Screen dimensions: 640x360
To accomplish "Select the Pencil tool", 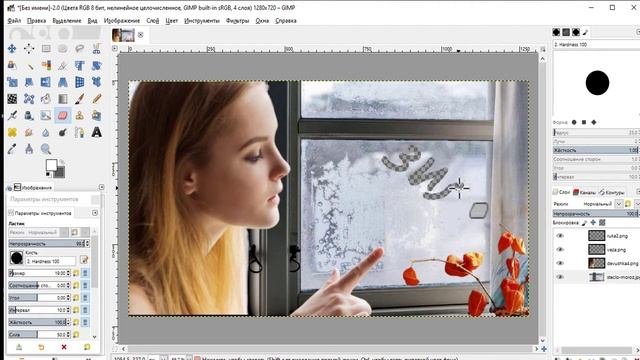I will pyautogui.click(x=96, y=99).
